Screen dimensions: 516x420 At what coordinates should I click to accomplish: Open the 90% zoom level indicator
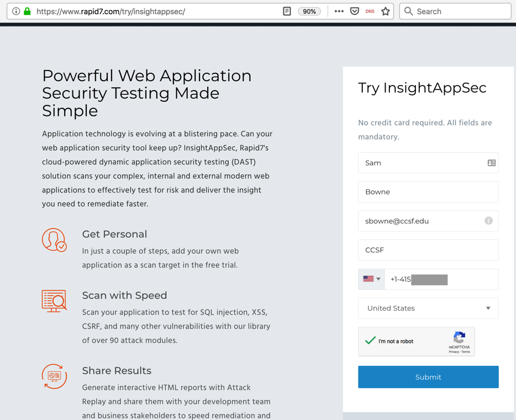pos(309,12)
